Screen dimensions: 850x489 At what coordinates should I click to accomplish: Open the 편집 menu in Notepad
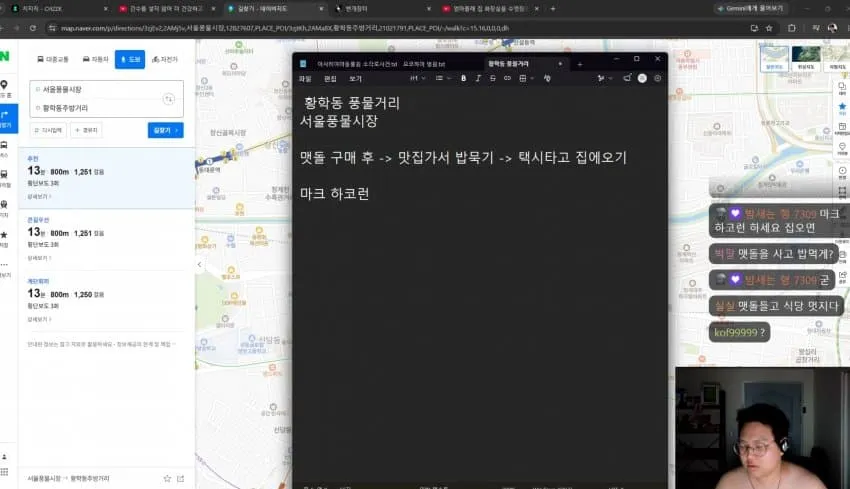click(x=330, y=79)
